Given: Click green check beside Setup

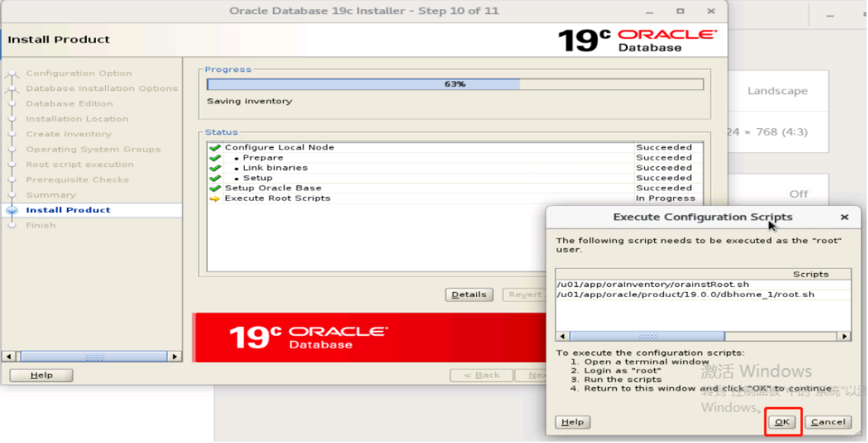Looking at the screenshot, I should pos(215,178).
